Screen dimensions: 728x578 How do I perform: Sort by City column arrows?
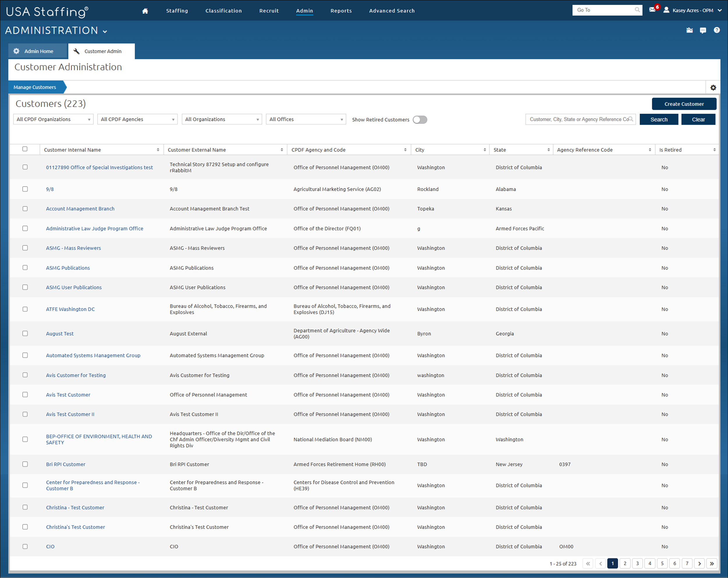[x=484, y=150]
